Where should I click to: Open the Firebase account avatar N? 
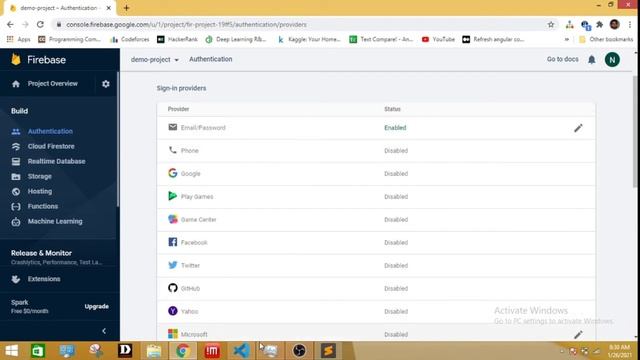pos(612,60)
